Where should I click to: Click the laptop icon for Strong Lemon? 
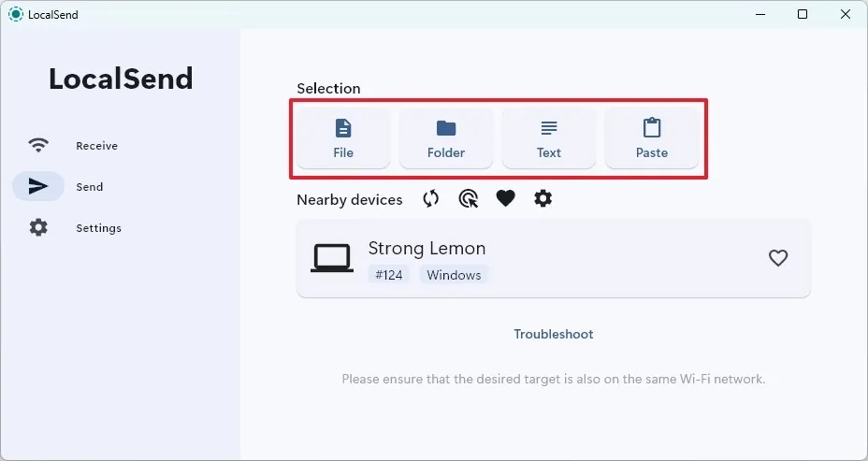[332, 258]
